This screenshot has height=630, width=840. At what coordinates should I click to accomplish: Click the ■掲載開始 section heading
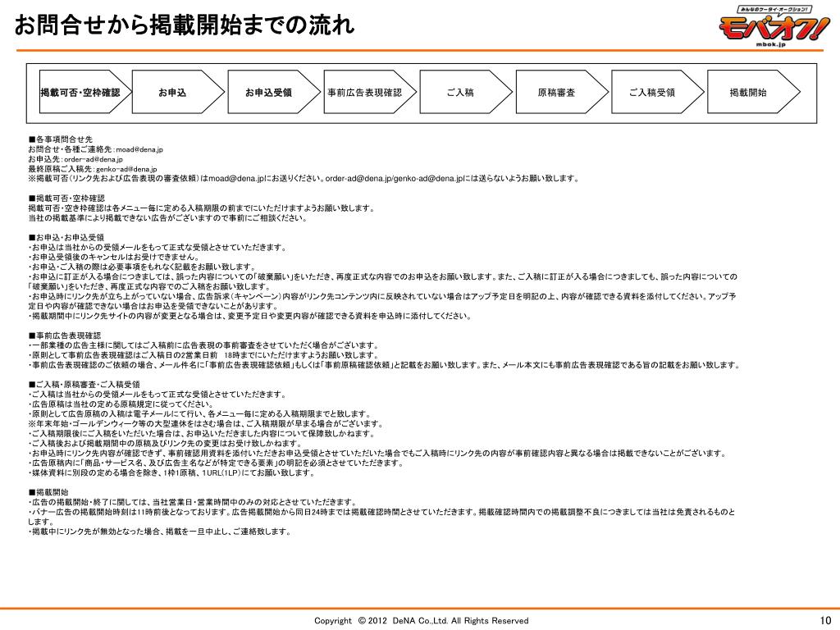[x=48, y=492]
